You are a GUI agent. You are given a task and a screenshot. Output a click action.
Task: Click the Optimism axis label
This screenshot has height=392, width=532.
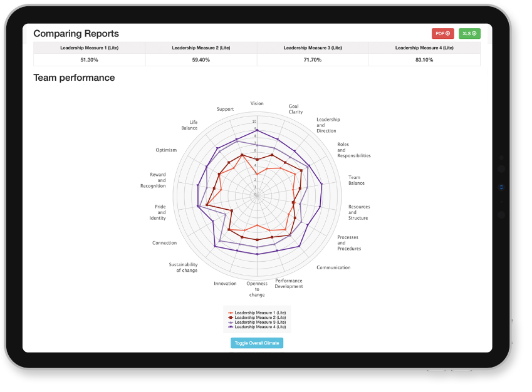[x=166, y=150]
